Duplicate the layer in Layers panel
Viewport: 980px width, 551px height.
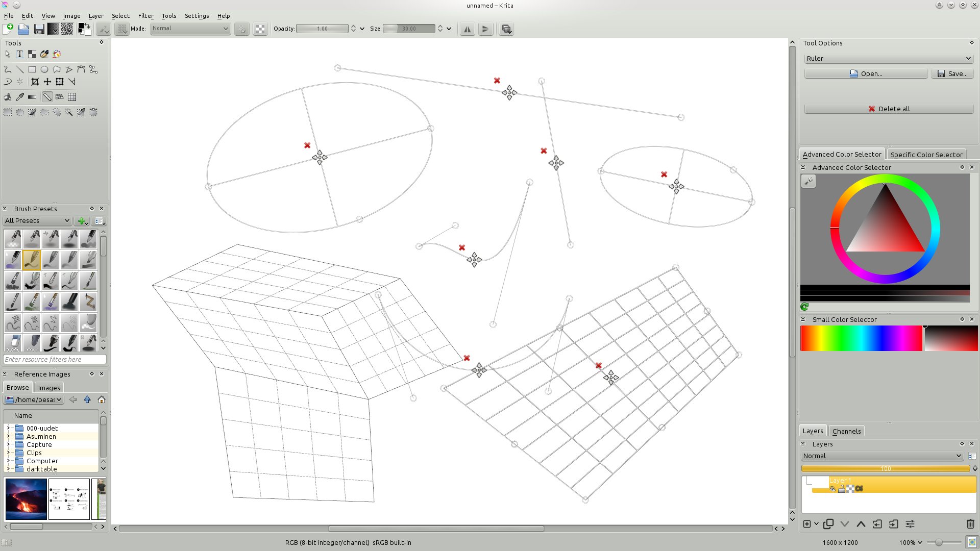(x=828, y=524)
